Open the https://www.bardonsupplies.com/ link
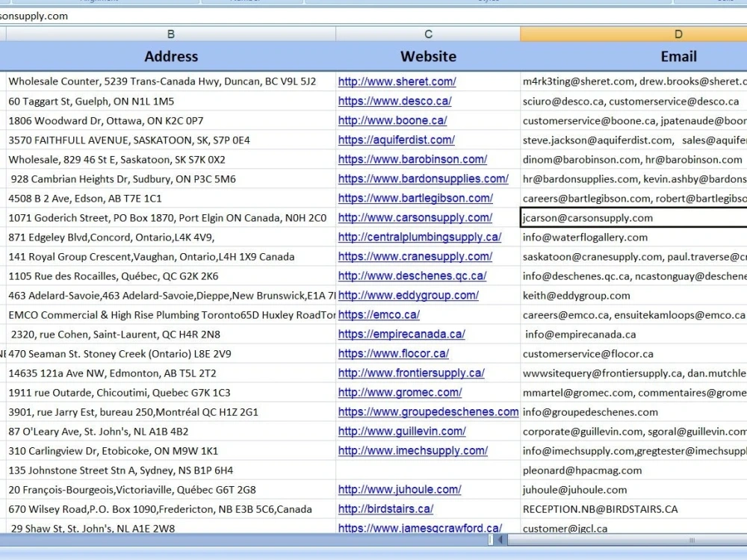The image size is (747, 560). click(423, 178)
